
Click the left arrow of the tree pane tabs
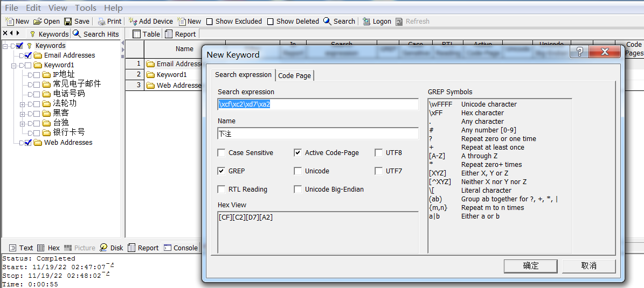pos(11,33)
